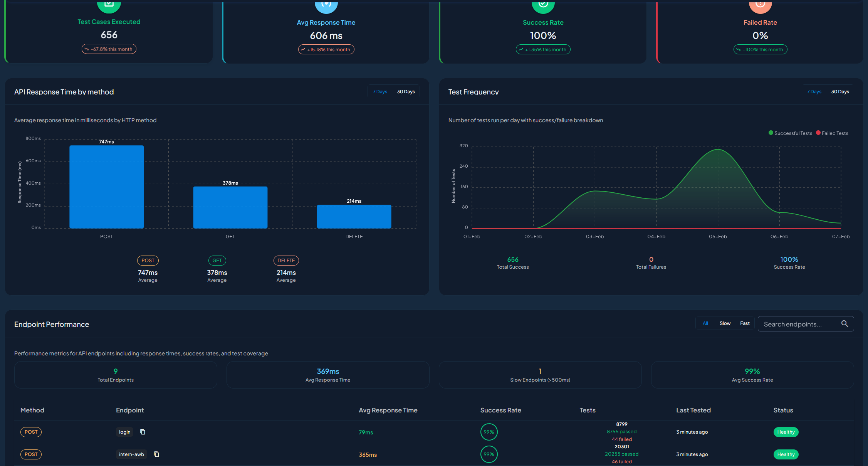Click the alert icon above Failed Rate
The width and height of the screenshot is (868, 466).
(x=760, y=4)
